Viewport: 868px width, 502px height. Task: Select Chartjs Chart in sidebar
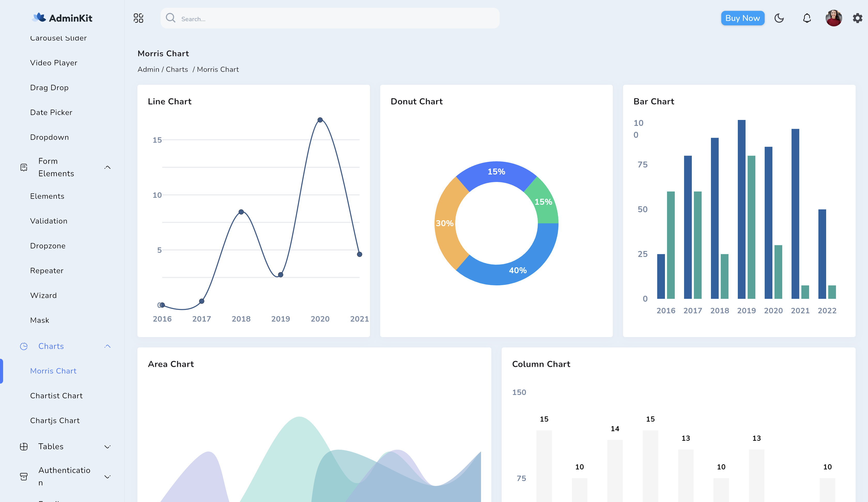(x=55, y=420)
